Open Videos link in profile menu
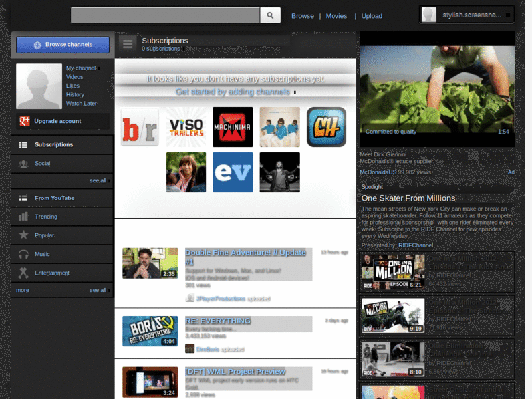The image size is (532, 399). [x=74, y=77]
